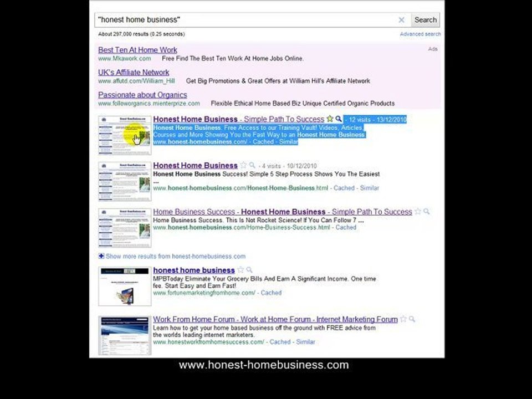
Task: Open thumbnail of Work From Home Forum result
Action: click(x=125, y=335)
